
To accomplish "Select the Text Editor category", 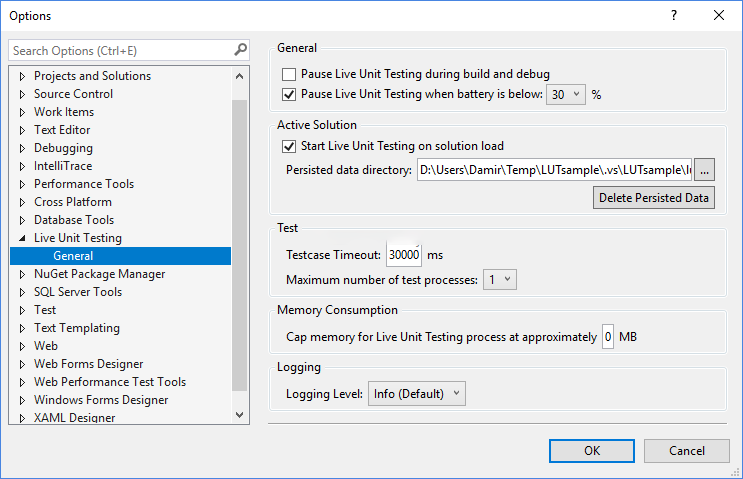I will pyautogui.click(x=62, y=130).
